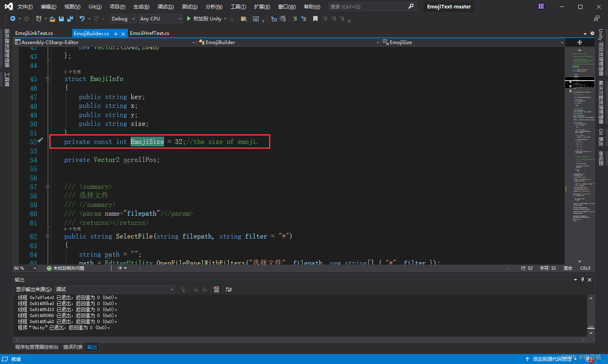Switch to EmoJiHrefText.cs tab

point(150,33)
